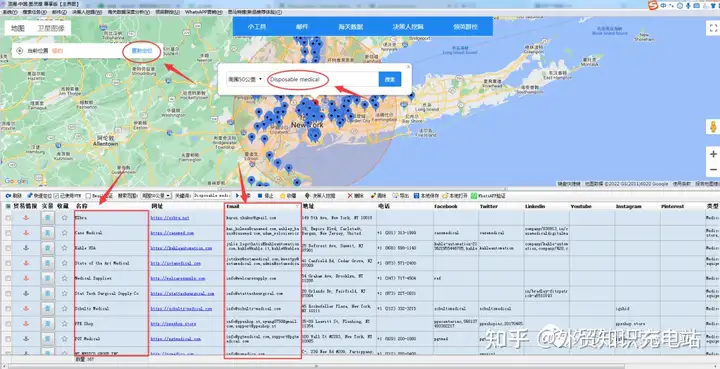Click the keyword (关键词) input field in the toolbar
This screenshot has width=720, height=369.
click(x=212, y=196)
